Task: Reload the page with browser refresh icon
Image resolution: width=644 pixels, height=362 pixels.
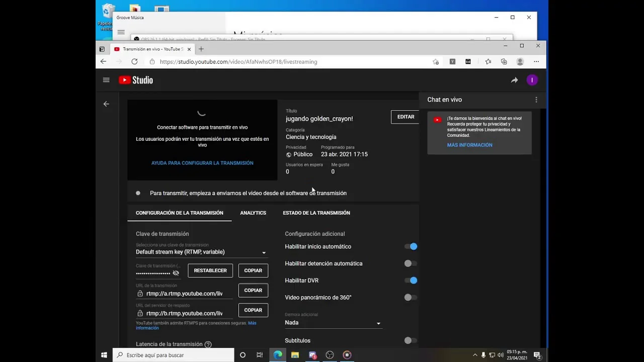Action: click(134, 61)
